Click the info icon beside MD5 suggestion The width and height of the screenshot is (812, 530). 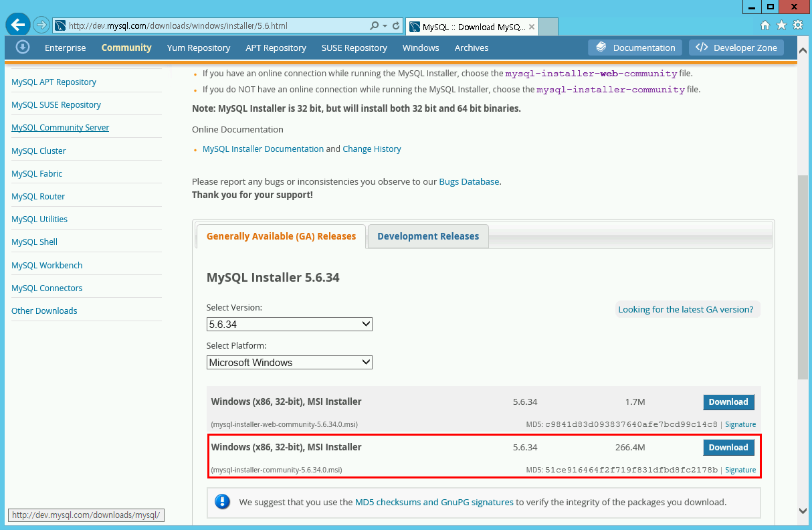(x=222, y=502)
